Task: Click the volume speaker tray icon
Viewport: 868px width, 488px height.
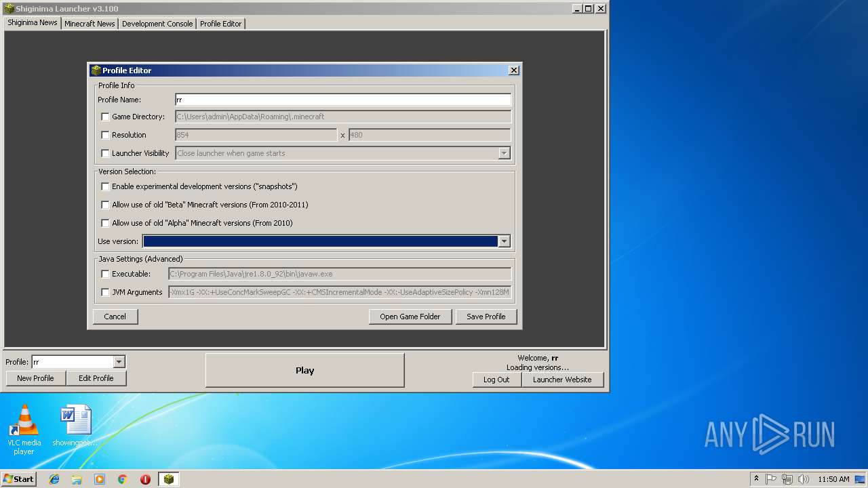Action: 804,479
